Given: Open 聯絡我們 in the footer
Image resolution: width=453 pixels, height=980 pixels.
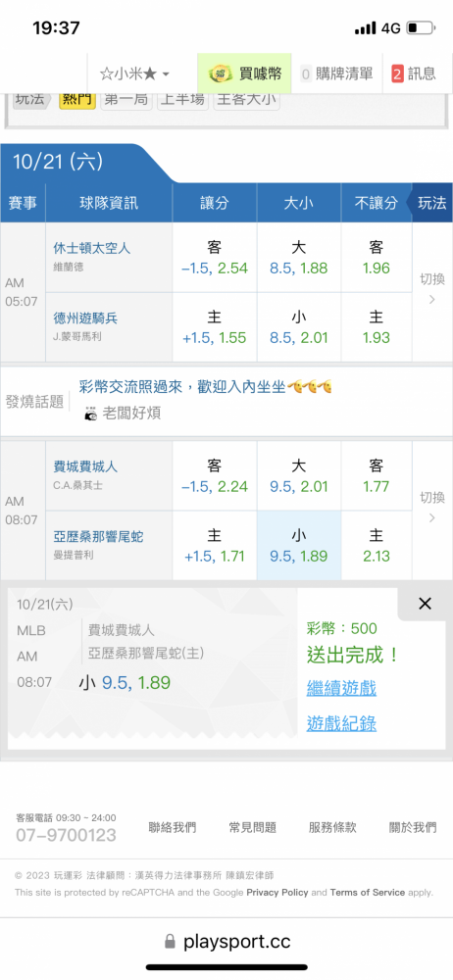Looking at the screenshot, I should click(172, 827).
